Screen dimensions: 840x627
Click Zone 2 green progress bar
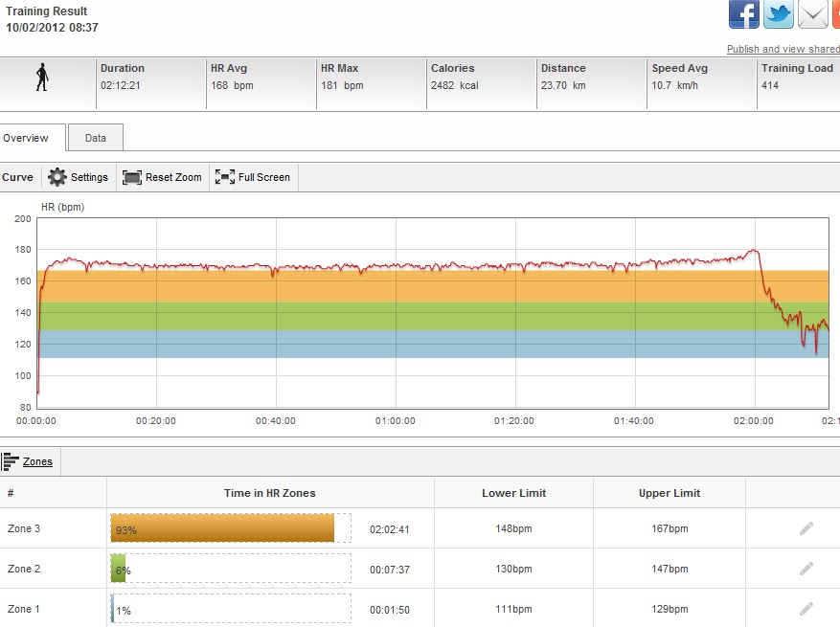coord(118,569)
